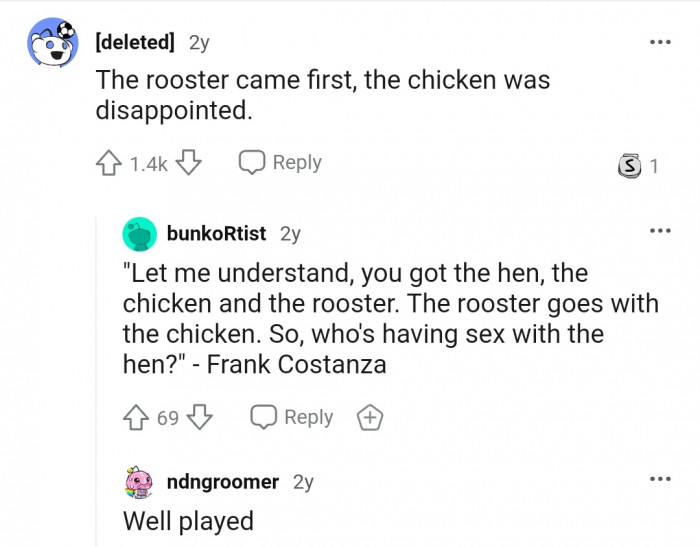This screenshot has height=547, width=700.
Task: Click the 1.4k vote count
Action: [149, 164]
